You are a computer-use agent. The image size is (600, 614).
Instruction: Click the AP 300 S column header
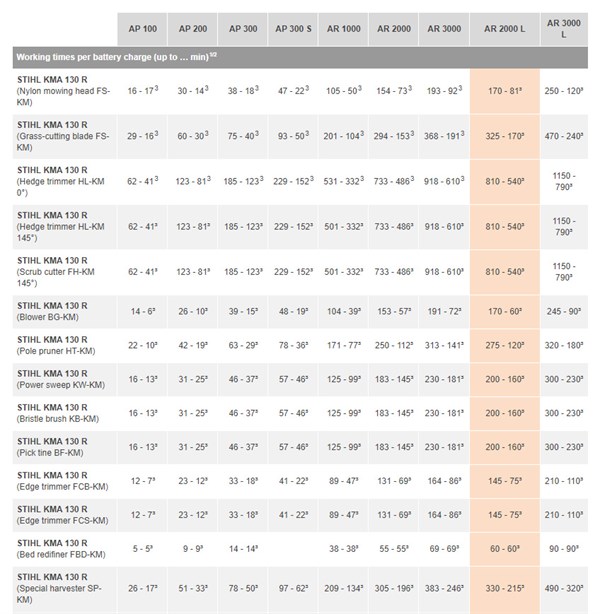point(294,28)
